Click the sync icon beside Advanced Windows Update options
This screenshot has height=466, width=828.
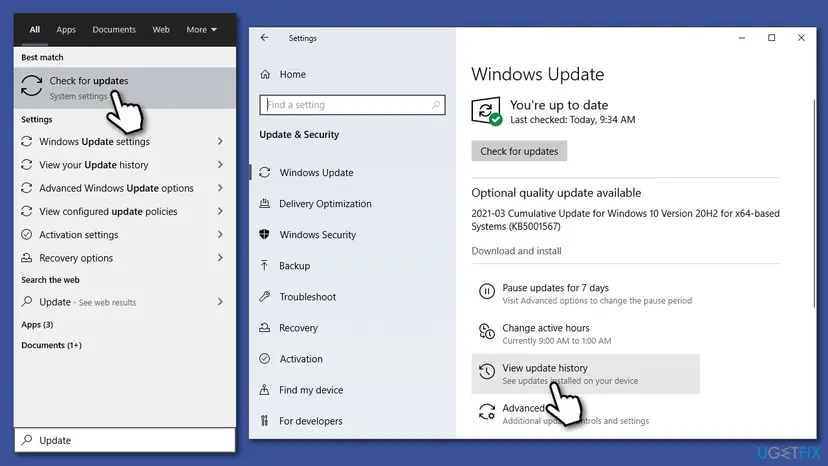tap(26, 188)
